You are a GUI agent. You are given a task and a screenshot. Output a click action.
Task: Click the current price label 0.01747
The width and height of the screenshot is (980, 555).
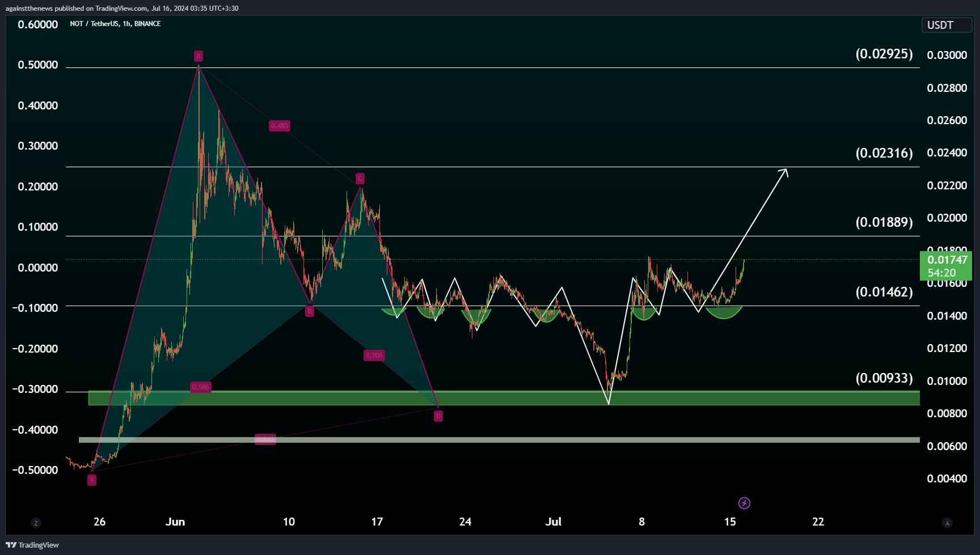(x=945, y=266)
